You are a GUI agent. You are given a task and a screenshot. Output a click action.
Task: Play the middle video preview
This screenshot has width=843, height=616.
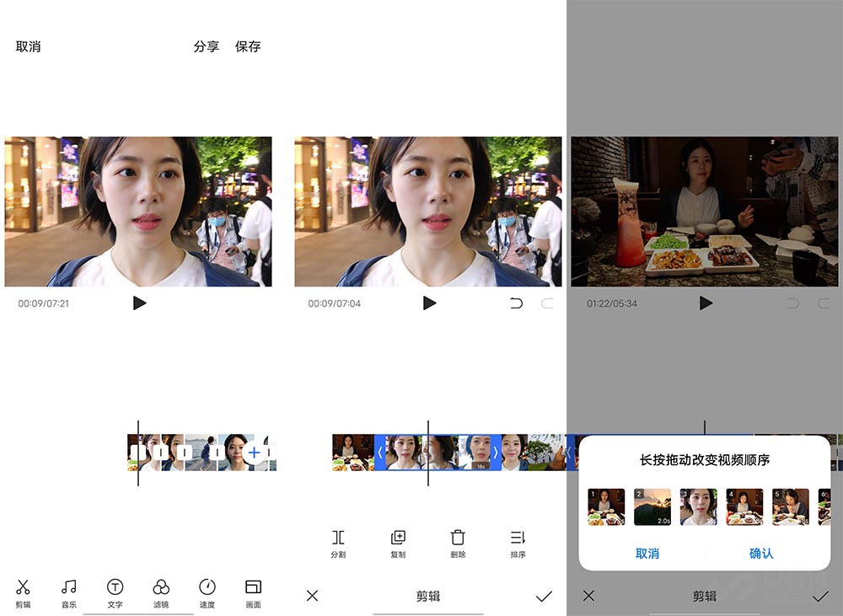pyautogui.click(x=430, y=304)
